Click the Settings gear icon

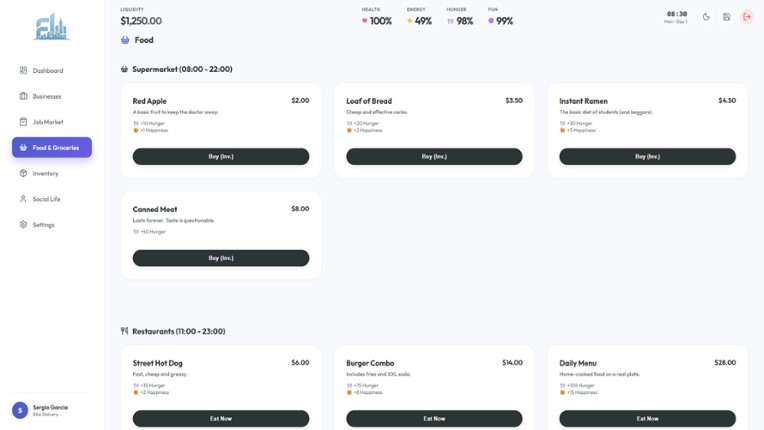coord(23,224)
